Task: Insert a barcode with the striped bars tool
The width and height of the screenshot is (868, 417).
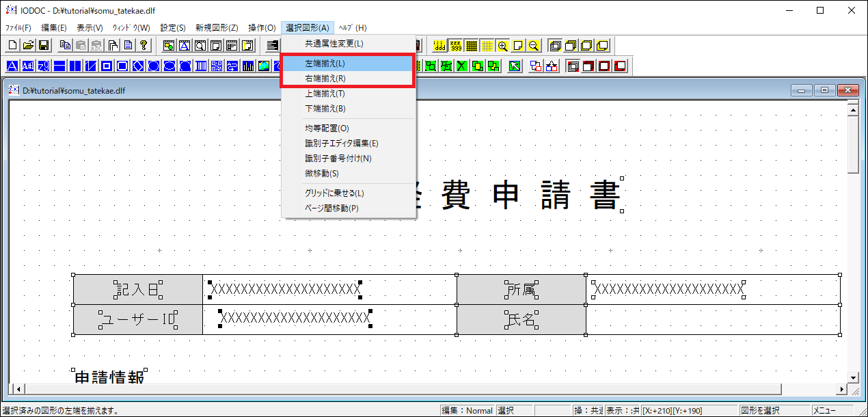Action: tap(201, 66)
